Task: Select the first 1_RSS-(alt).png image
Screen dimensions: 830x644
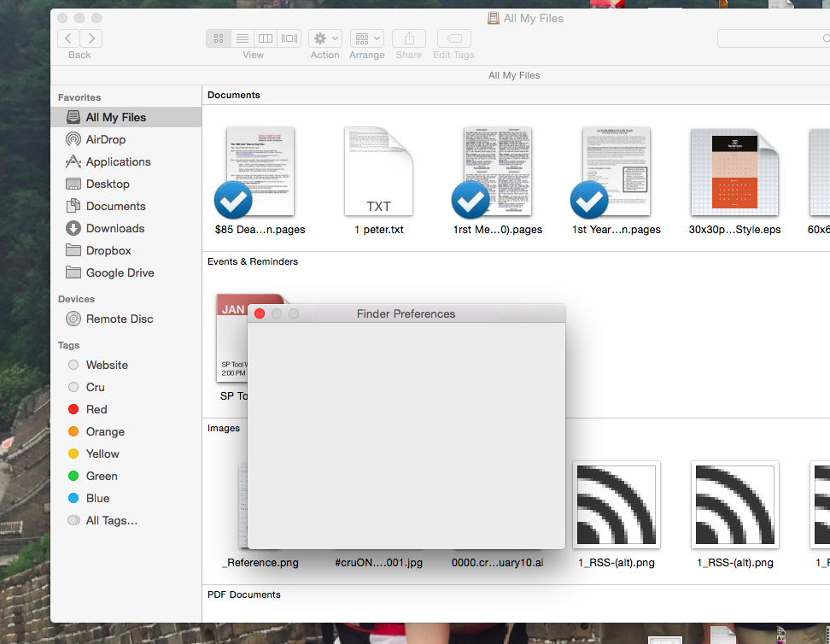Action: pos(617,505)
